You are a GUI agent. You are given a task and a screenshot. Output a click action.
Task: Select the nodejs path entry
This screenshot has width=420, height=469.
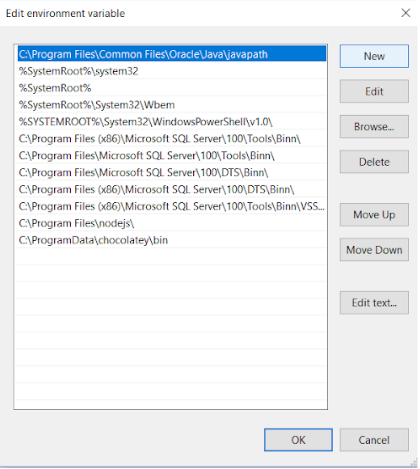[171, 223]
